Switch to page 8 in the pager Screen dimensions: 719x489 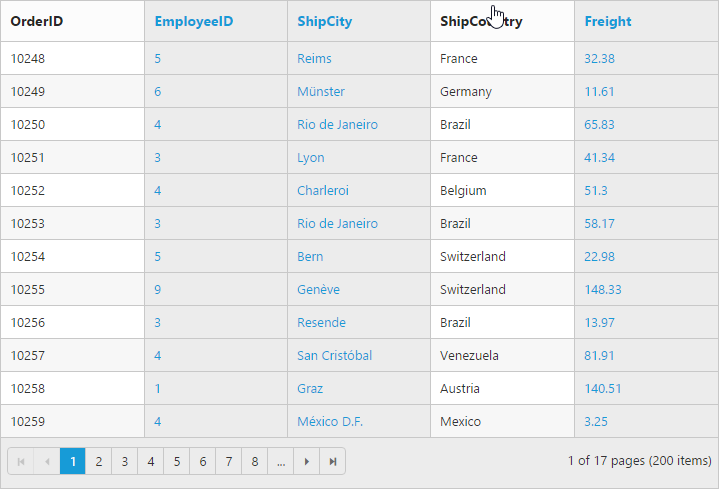255,461
